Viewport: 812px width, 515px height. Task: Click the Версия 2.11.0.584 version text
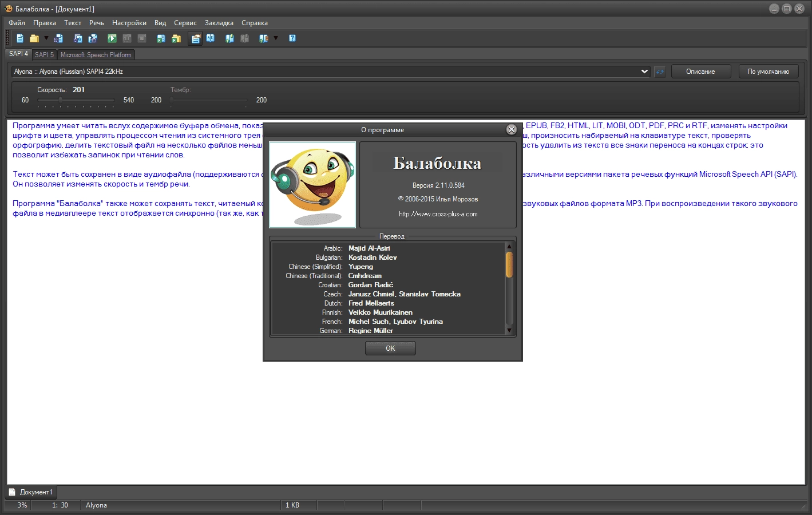click(438, 185)
